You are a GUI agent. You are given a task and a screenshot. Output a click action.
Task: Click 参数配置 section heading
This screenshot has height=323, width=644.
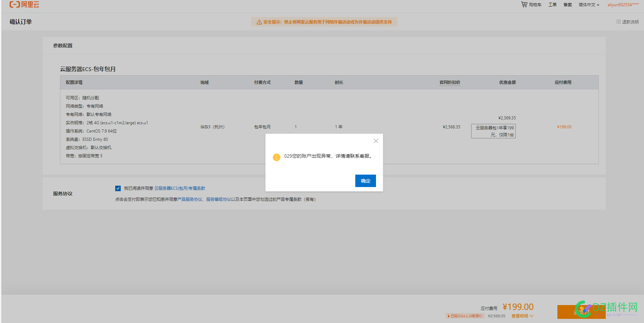(63, 46)
